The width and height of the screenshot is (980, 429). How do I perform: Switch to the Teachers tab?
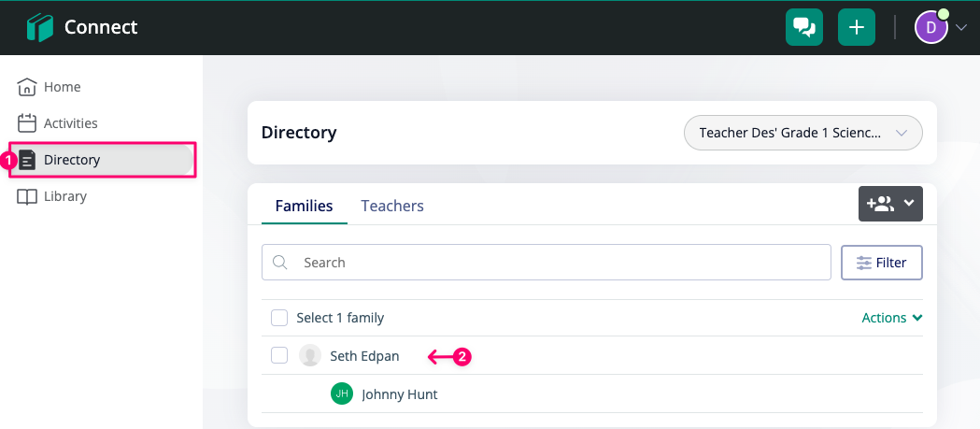tap(392, 206)
